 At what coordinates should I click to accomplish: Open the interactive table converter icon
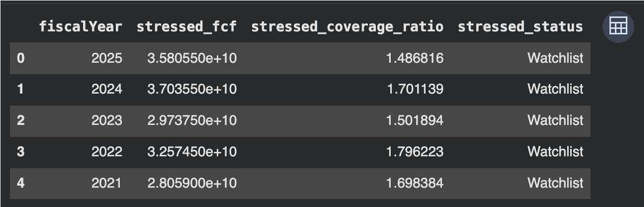(x=618, y=27)
